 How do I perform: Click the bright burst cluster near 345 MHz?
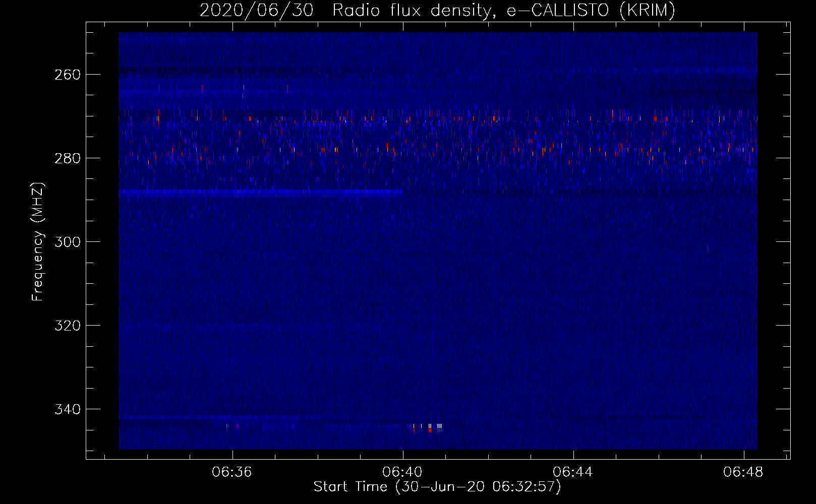[x=426, y=427]
